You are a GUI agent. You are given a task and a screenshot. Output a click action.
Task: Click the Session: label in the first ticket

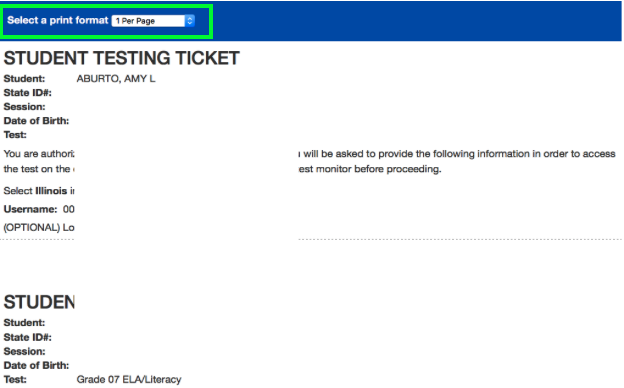click(x=24, y=107)
